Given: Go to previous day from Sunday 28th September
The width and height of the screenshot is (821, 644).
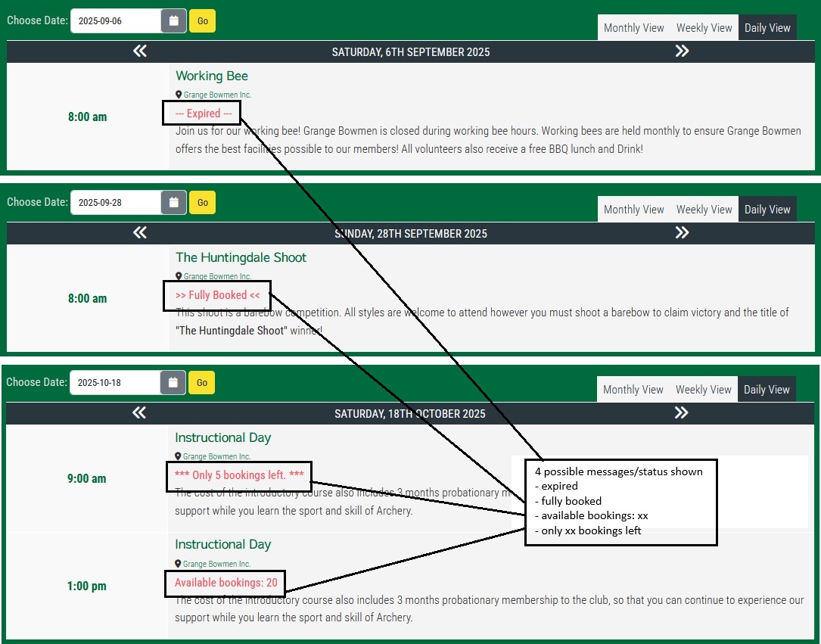Looking at the screenshot, I should [140, 233].
